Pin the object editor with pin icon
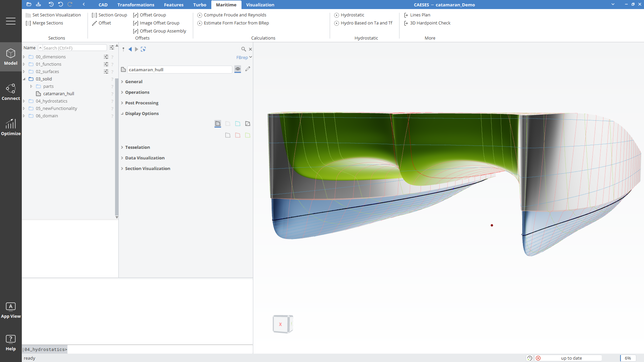The height and width of the screenshot is (362, 644). point(123,49)
